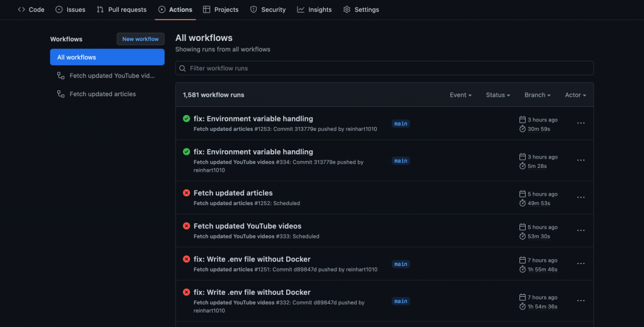
Task: Open the Actor filter dropdown
Action: coord(575,95)
